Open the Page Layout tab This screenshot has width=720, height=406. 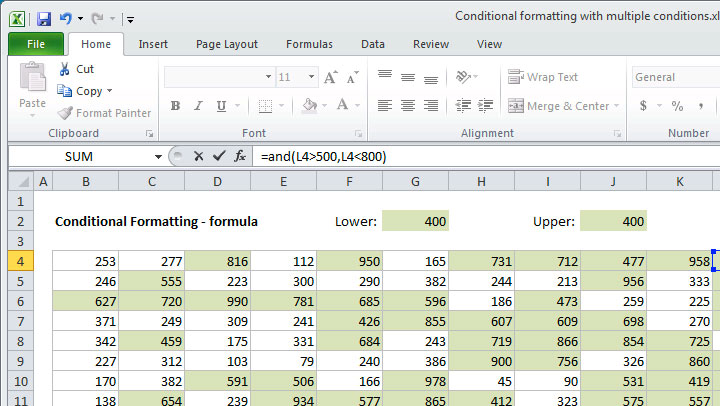227,44
